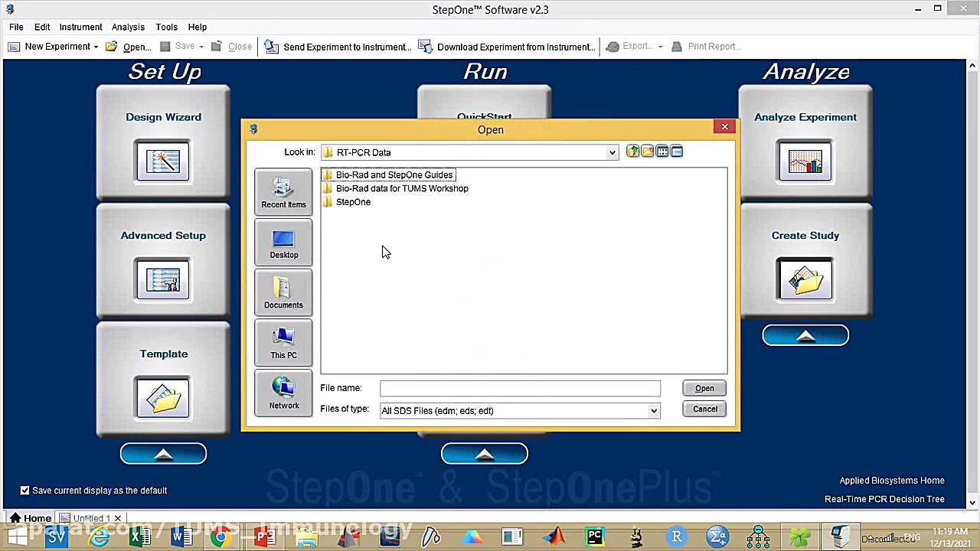Image resolution: width=980 pixels, height=551 pixels.
Task: Go to Recent Items location
Action: point(283,191)
